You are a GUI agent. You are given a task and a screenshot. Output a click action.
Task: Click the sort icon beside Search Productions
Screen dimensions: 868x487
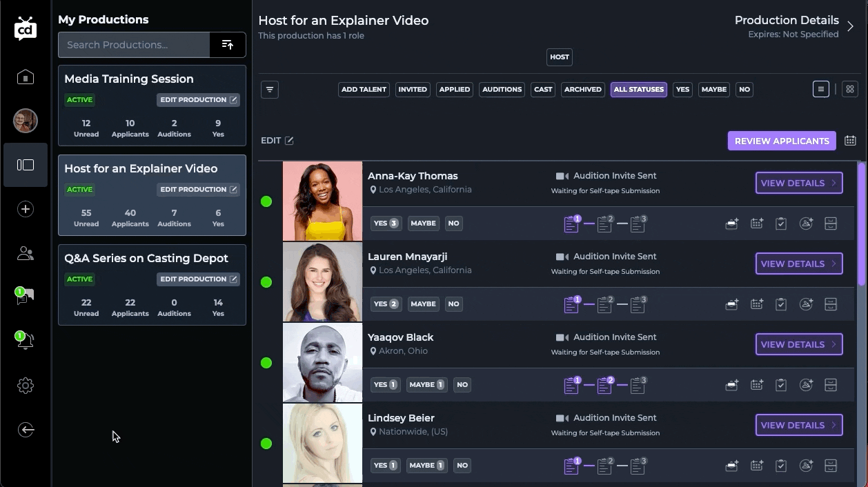coord(228,45)
